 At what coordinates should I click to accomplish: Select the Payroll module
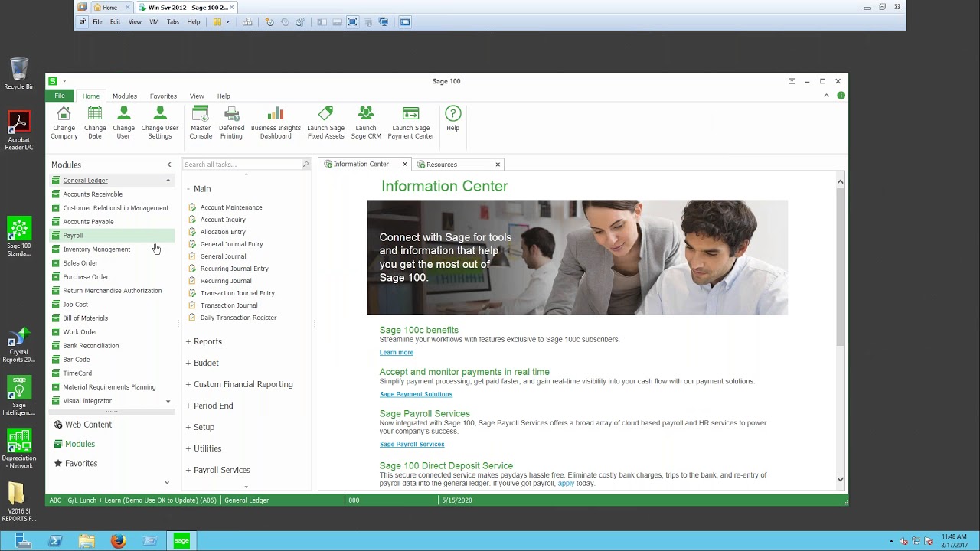(x=112, y=236)
